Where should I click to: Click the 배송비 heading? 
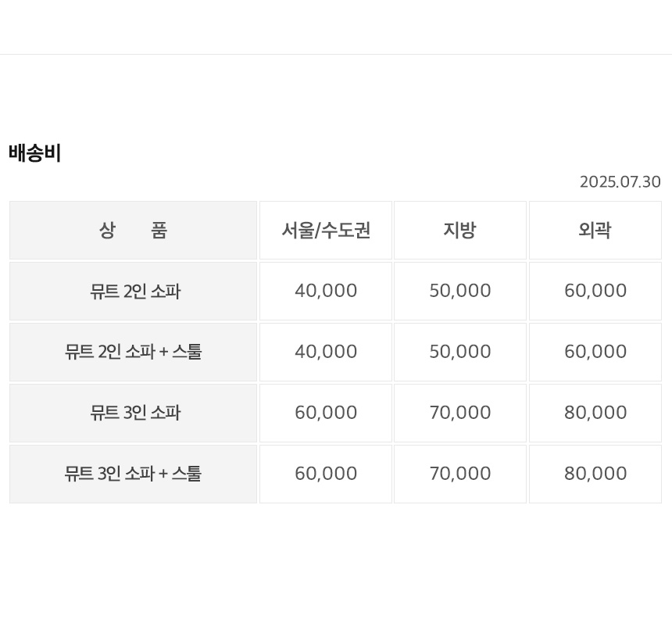[x=35, y=153]
